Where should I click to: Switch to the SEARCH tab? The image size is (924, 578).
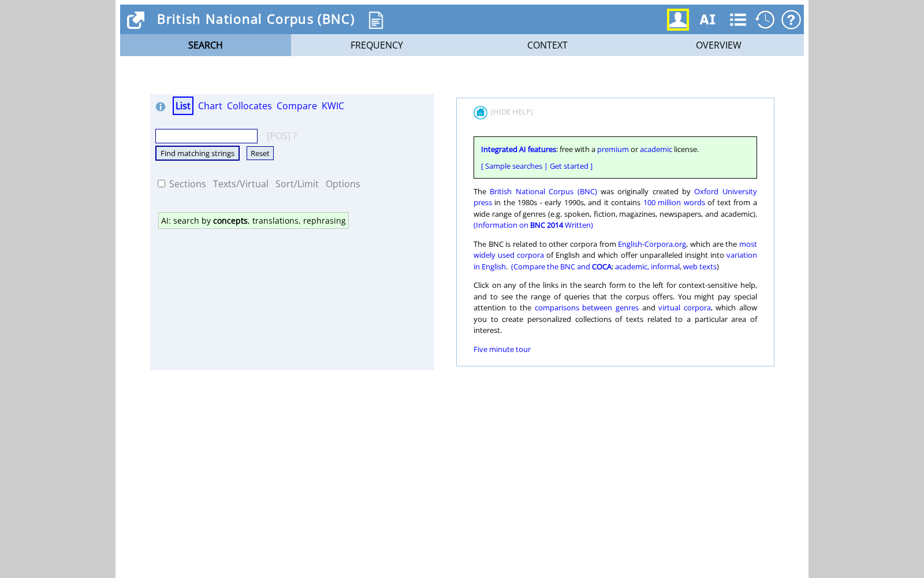pyautogui.click(x=206, y=45)
